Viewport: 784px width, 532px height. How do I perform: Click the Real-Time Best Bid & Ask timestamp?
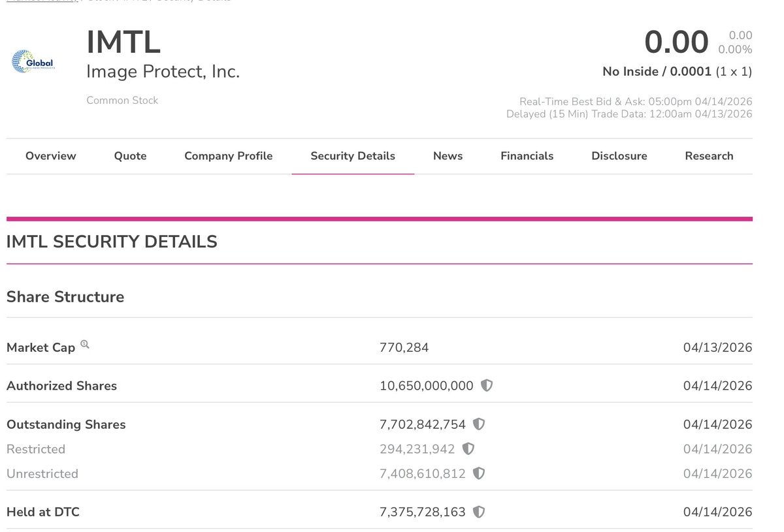pos(636,102)
